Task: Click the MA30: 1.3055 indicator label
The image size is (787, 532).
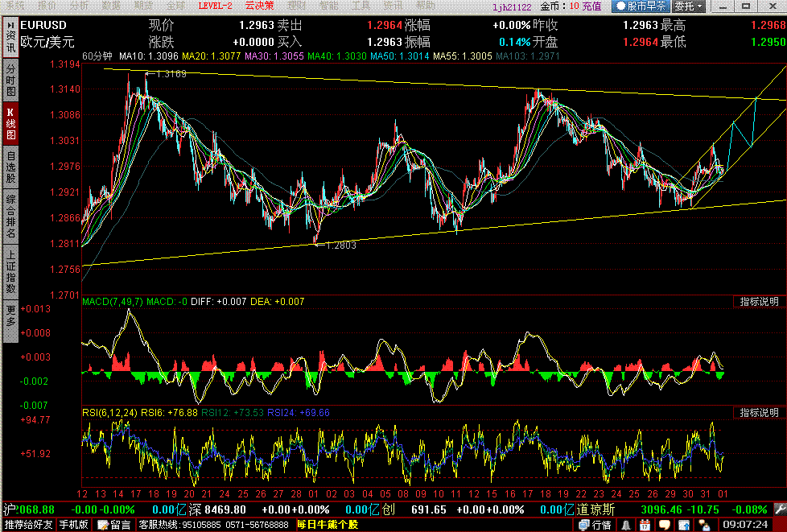Action: click(274, 56)
